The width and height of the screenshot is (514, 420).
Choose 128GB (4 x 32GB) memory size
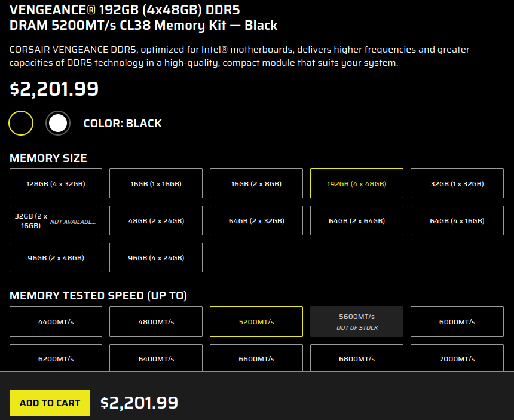(56, 183)
